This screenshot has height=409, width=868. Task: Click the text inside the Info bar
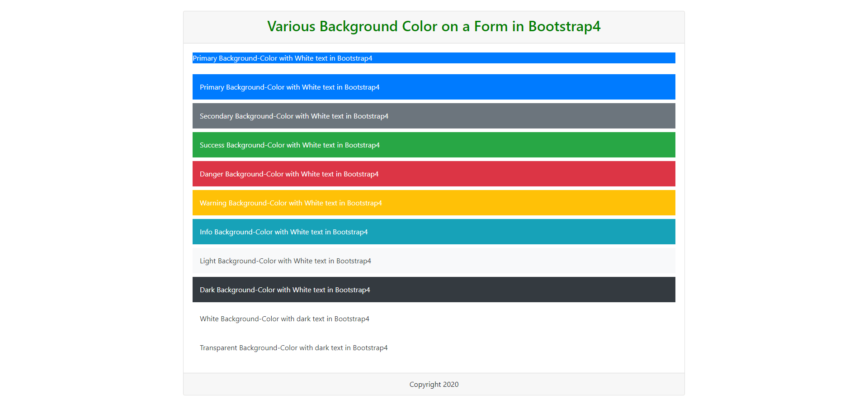pyautogui.click(x=284, y=231)
